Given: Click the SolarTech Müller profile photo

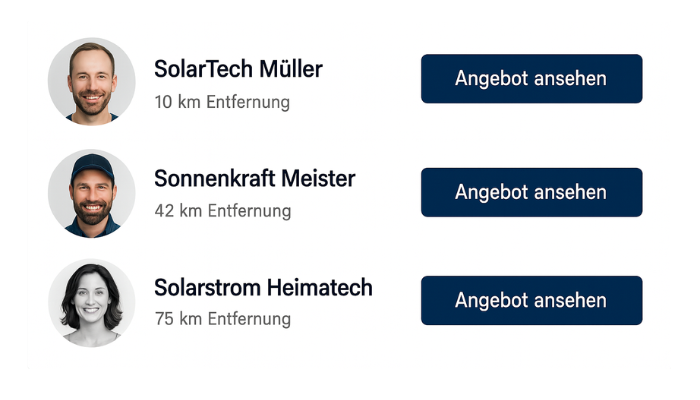Looking at the screenshot, I should point(92,82).
